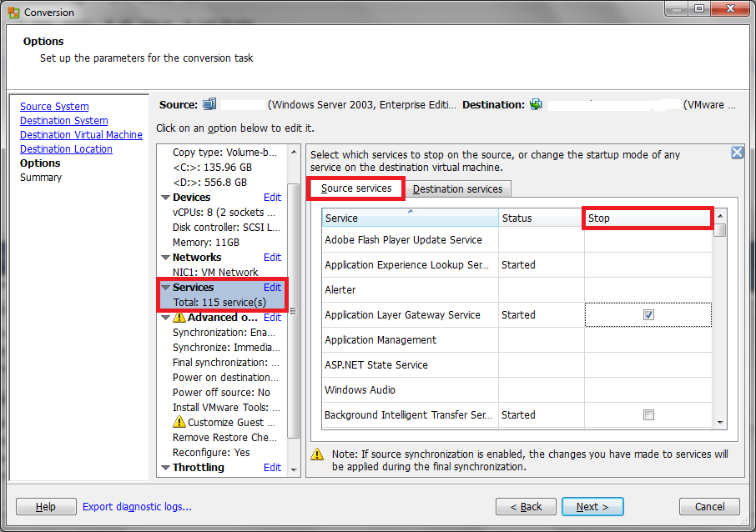Select the Alerter service row
Image resolution: width=756 pixels, height=532 pixels.
(x=517, y=290)
